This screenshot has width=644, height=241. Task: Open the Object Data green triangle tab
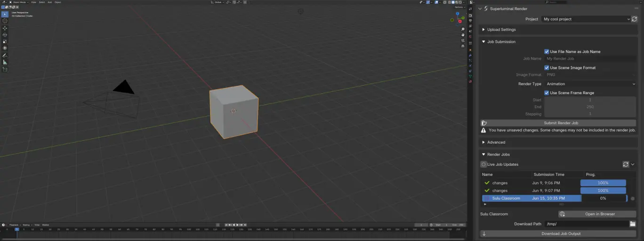(x=470, y=76)
